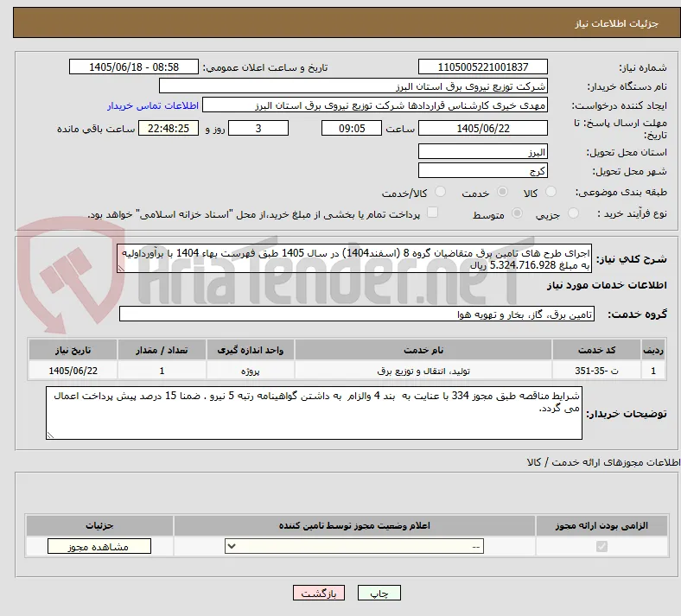Click the بازگشت back button

pyautogui.click(x=319, y=593)
